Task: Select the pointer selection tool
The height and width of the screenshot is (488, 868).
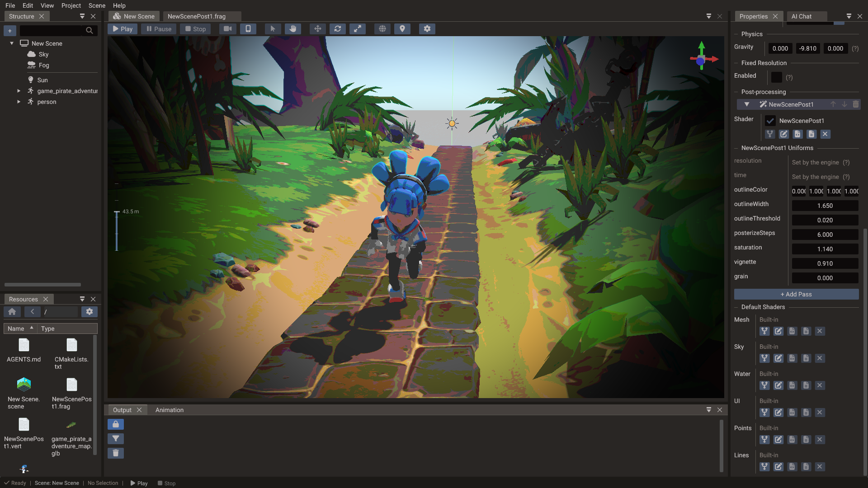Action: pyautogui.click(x=273, y=29)
